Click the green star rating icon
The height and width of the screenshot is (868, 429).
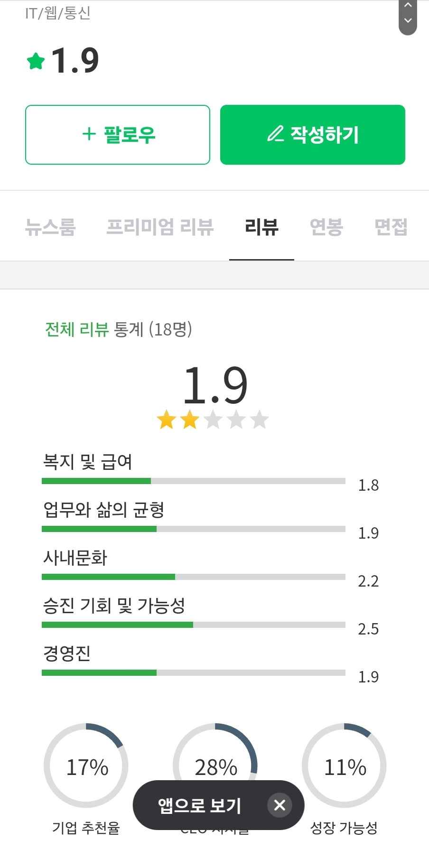(36, 61)
